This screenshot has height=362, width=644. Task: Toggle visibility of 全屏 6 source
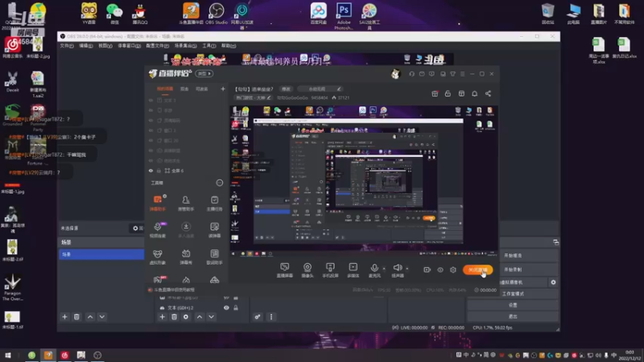151,171
